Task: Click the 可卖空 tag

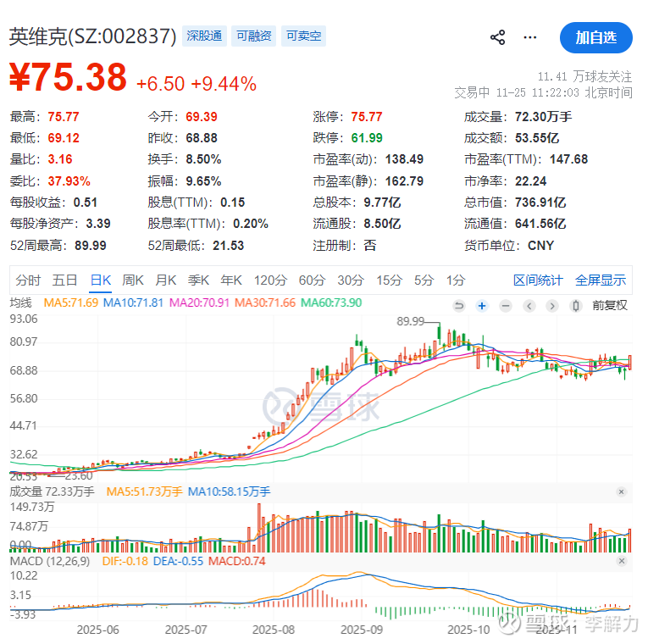Action: 303,36
